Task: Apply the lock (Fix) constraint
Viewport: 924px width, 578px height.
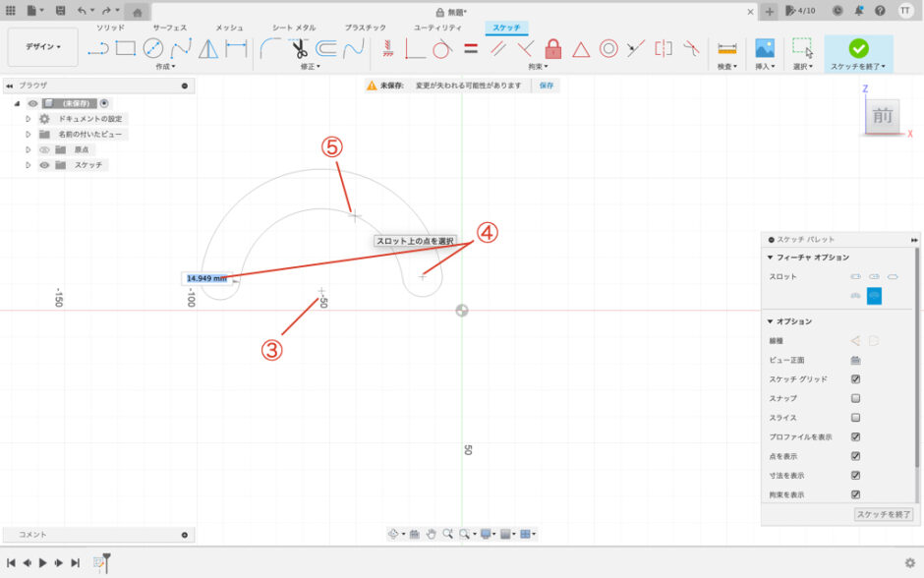Action: [553, 48]
